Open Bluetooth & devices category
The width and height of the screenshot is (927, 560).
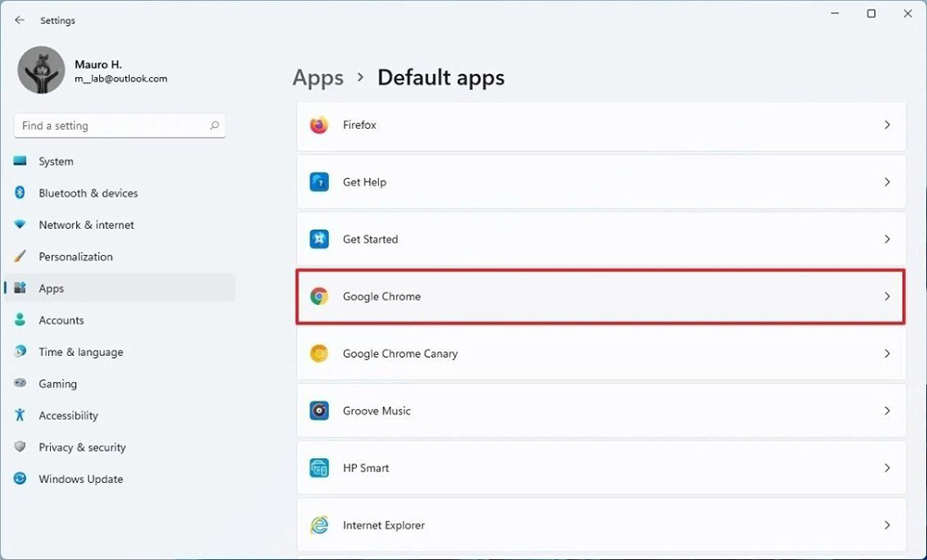pyautogui.click(x=120, y=193)
